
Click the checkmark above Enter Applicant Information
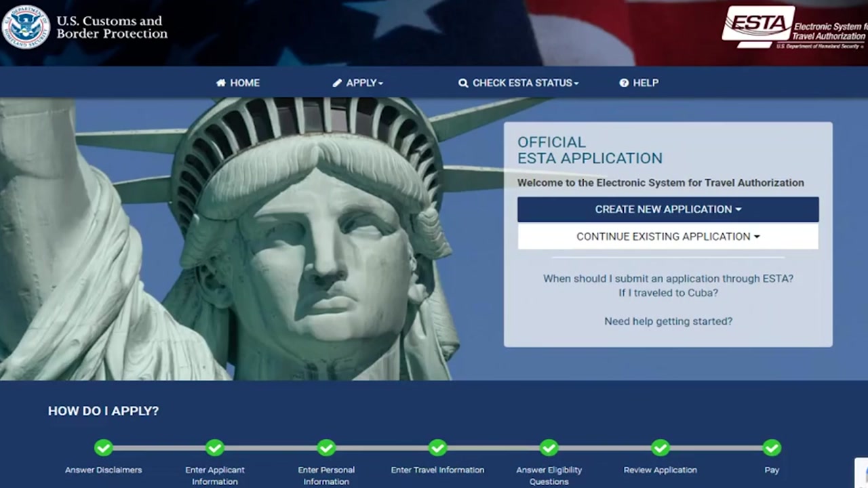(x=215, y=448)
